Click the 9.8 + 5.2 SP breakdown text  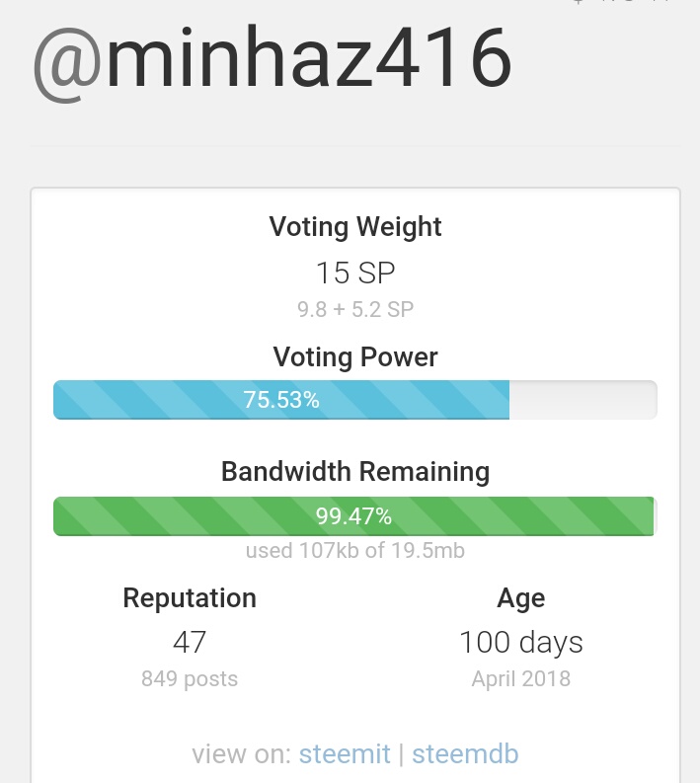tap(355, 309)
